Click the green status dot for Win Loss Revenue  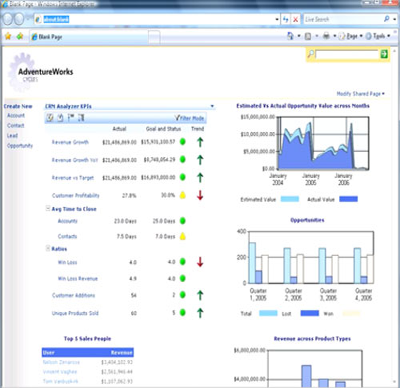coord(183,278)
